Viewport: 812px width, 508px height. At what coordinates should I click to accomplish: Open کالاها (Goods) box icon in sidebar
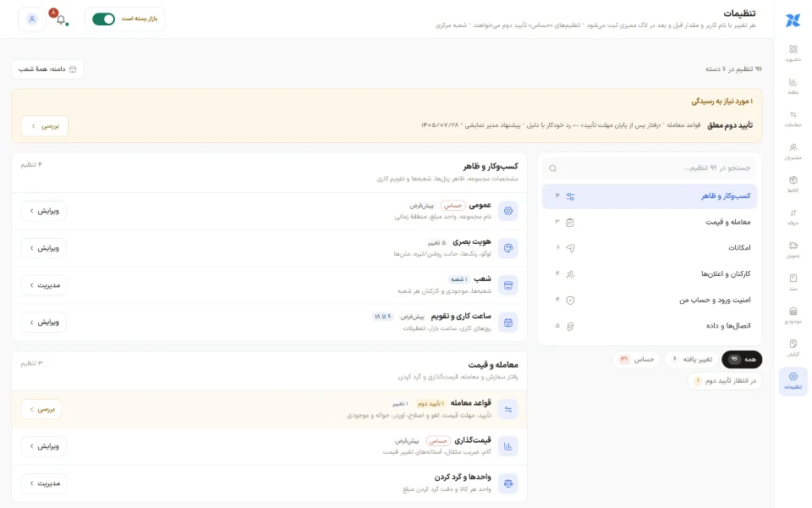click(x=793, y=184)
